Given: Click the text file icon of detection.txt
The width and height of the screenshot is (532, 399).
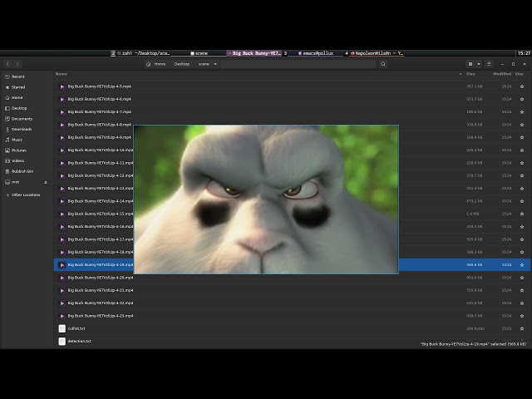Looking at the screenshot, I should tap(62, 341).
